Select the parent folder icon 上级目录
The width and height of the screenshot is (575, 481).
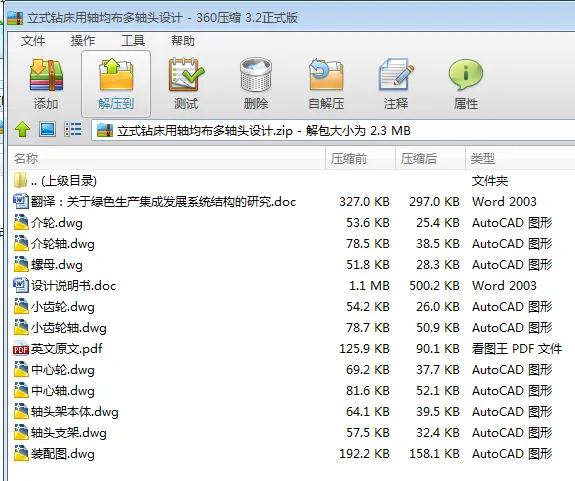[x=21, y=180]
